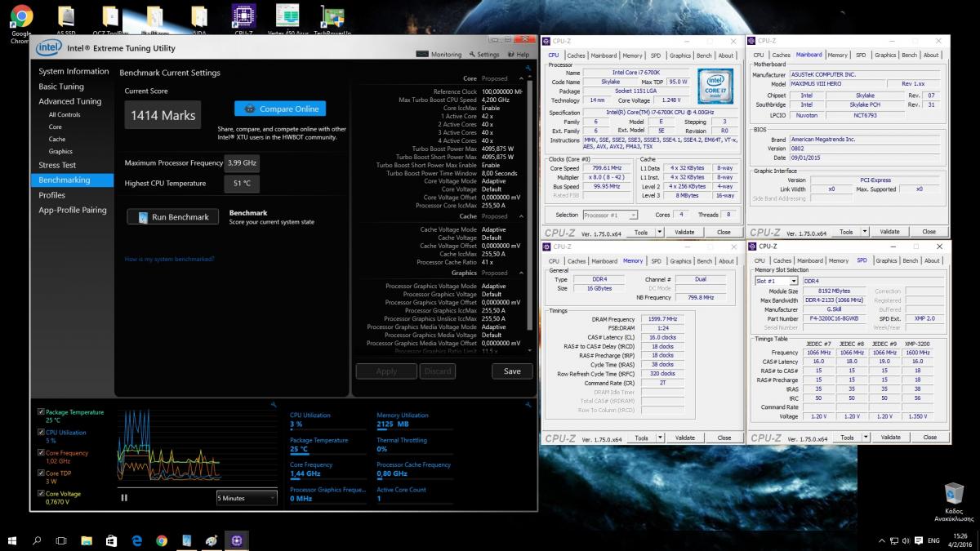
Task: Open Tools dropdown in the CPU-Z Mainboard window
Action: (x=850, y=232)
